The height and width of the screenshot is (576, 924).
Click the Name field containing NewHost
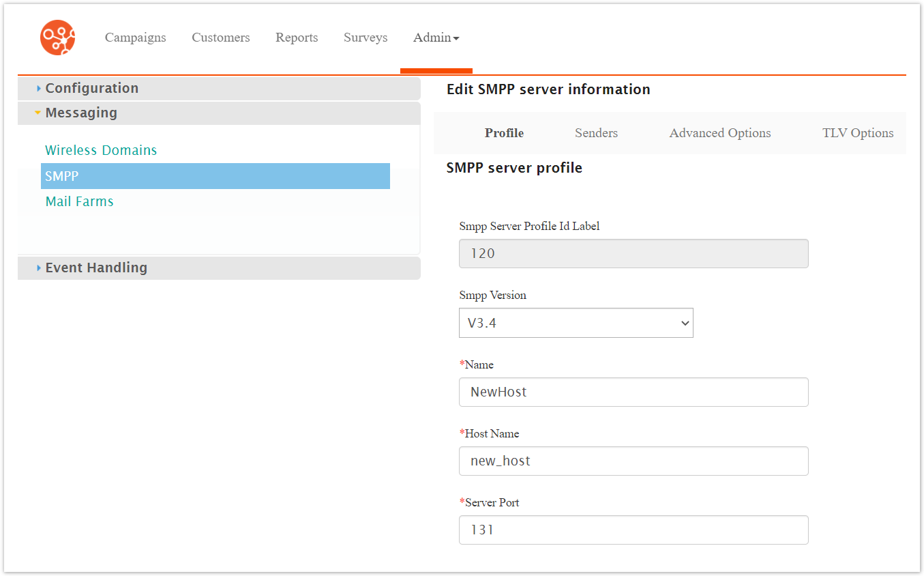pos(634,392)
